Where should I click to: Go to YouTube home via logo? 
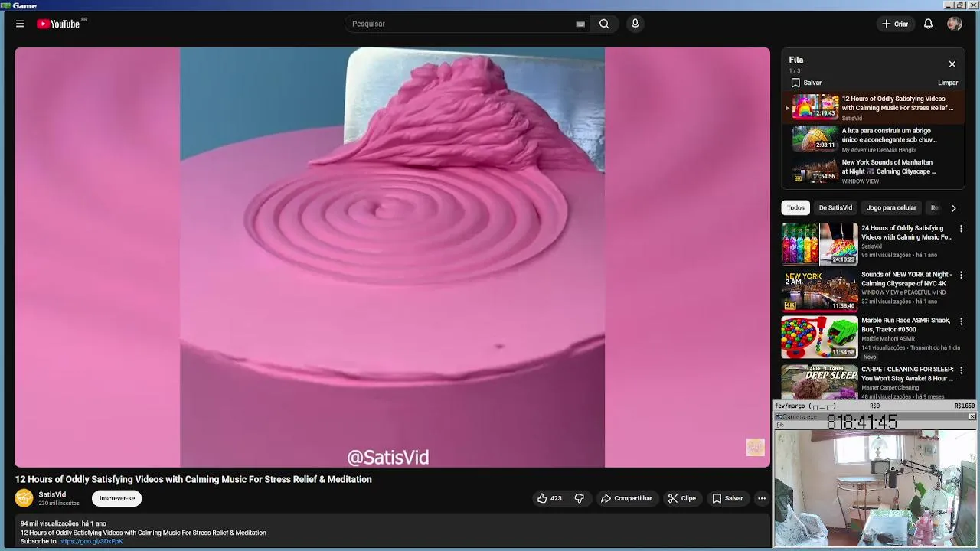pos(58,24)
